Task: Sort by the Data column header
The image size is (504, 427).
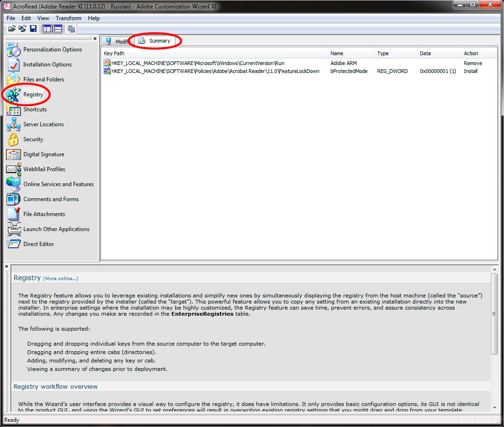Action: tap(439, 53)
